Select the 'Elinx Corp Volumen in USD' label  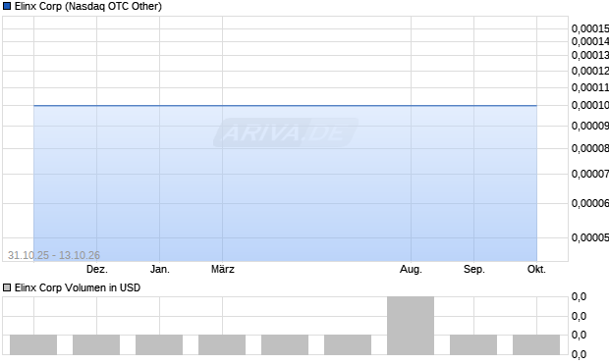tap(78, 287)
